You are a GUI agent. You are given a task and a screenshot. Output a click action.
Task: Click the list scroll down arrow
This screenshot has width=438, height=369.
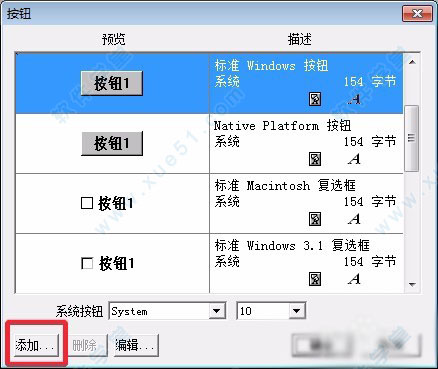(x=412, y=284)
